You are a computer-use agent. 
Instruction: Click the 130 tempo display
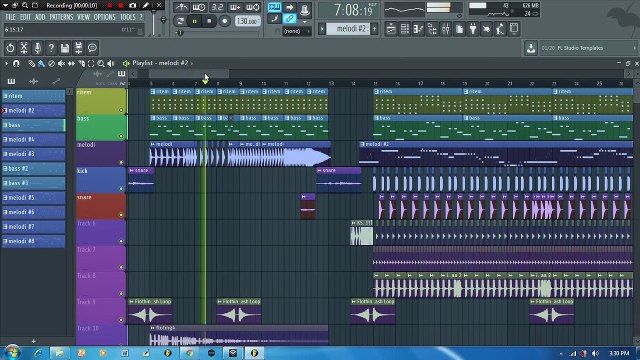[247, 21]
